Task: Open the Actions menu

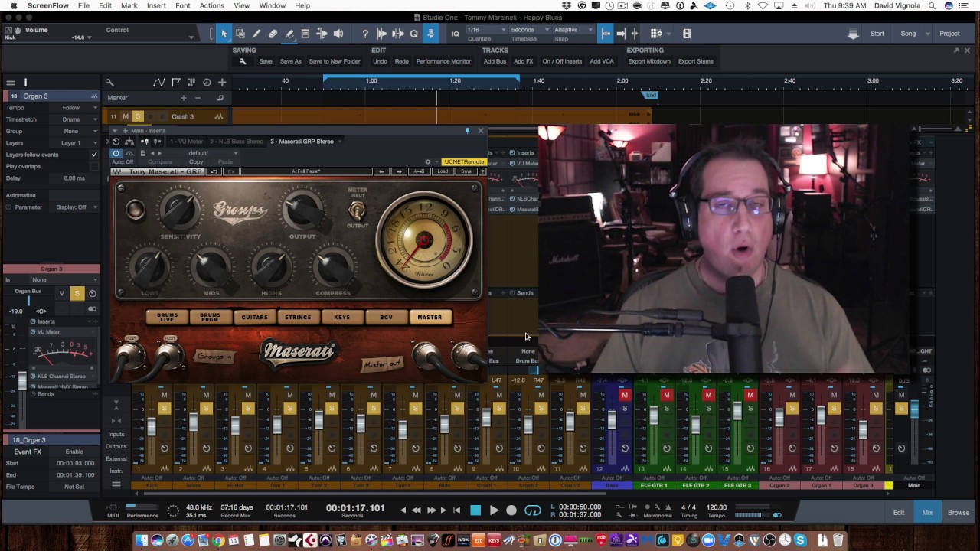Action: point(212,5)
